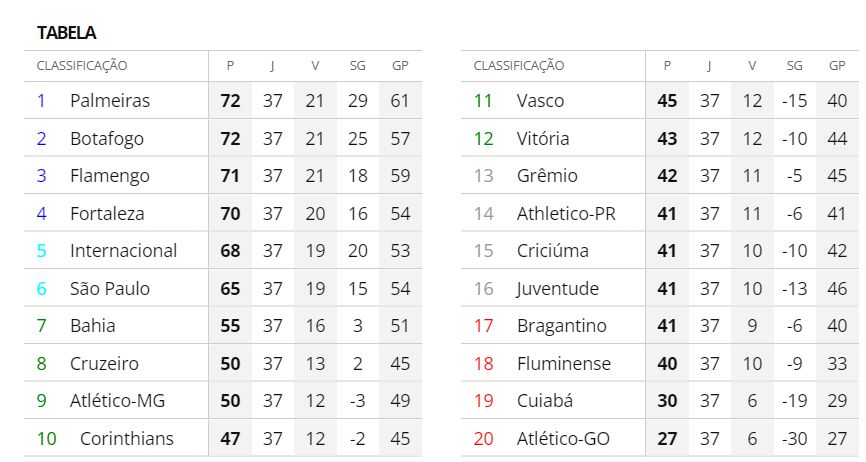Screen dimensions: 866x462
Task: Click the TABELA heading
Action: (x=66, y=33)
